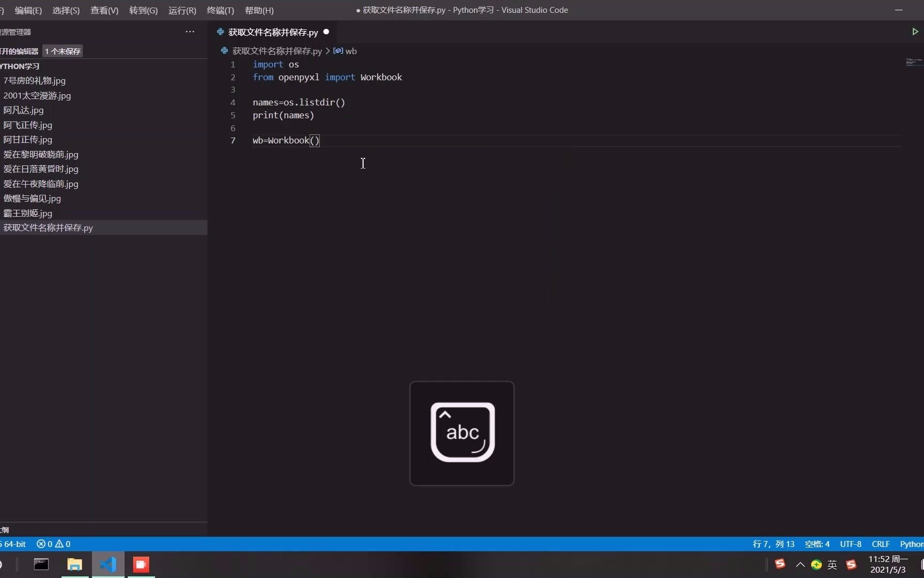Viewport: 924px width, 578px height.
Task: Open explorer panel more actions ellipsis
Action: (x=190, y=32)
